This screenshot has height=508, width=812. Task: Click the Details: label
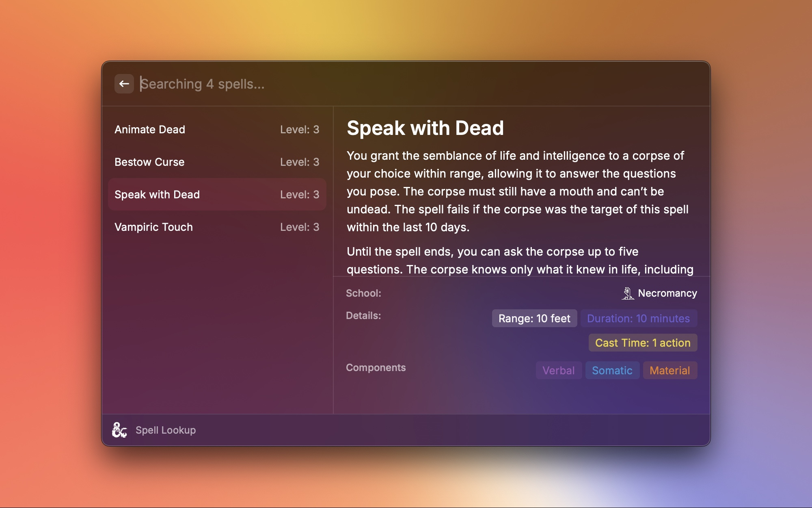pos(363,315)
